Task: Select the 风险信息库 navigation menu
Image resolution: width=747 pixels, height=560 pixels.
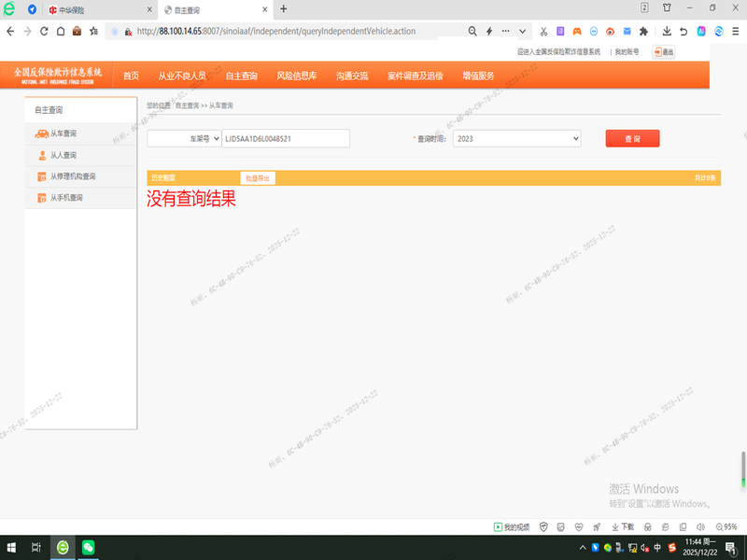Action: click(x=296, y=76)
